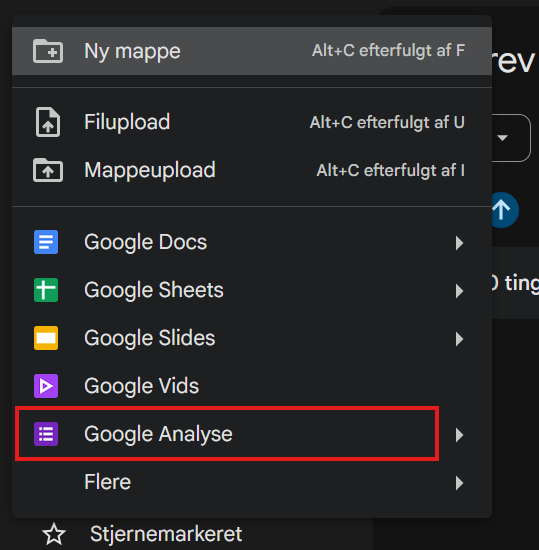The width and height of the screenshot is (539, 550).
Task: Click the purple Google Analyse forms icon
Action: 46,434
